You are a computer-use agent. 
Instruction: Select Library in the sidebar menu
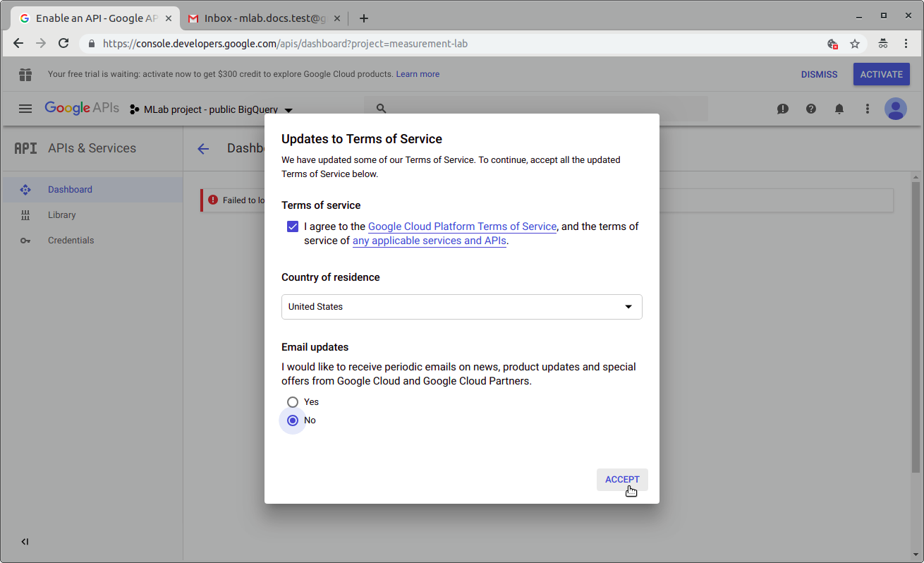point(61,214)
